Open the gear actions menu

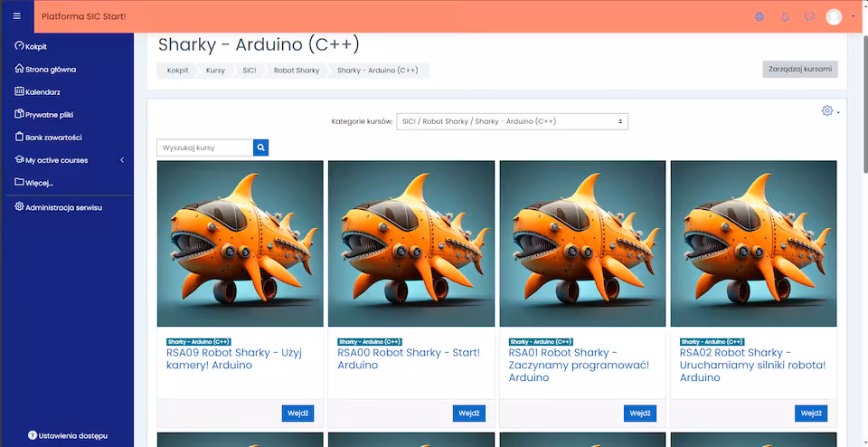coord(827,110)
